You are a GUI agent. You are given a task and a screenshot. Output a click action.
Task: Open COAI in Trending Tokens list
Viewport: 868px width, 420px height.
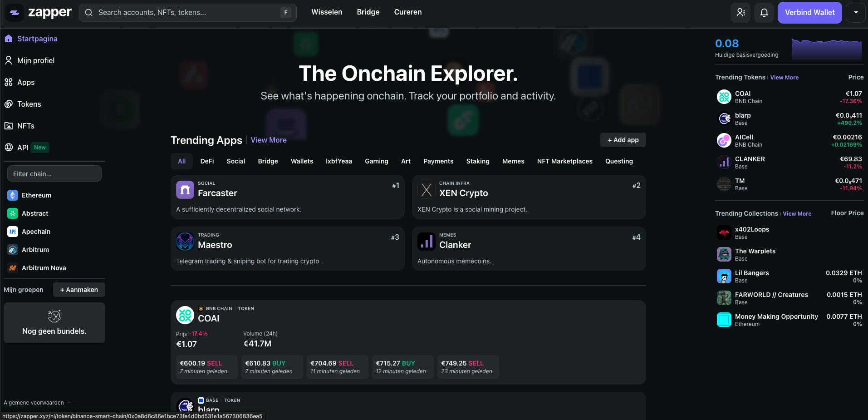(790, 97)
